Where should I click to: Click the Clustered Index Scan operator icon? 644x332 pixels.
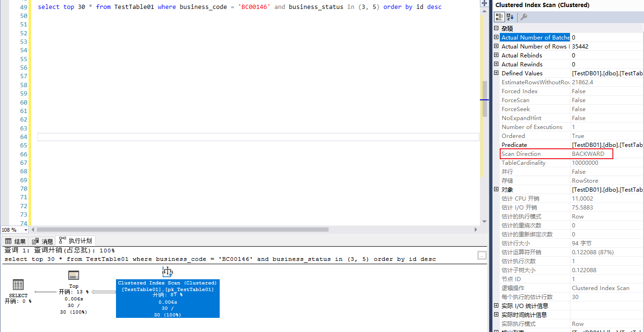click(167, 272)
